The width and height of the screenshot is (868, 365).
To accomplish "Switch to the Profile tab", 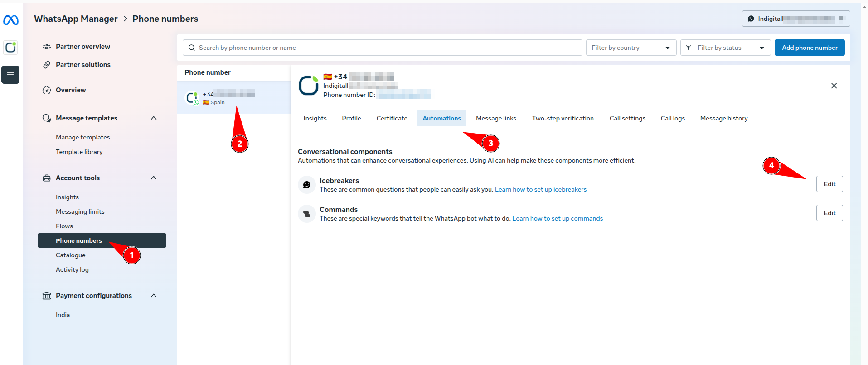I will click(x=351, y=118).
